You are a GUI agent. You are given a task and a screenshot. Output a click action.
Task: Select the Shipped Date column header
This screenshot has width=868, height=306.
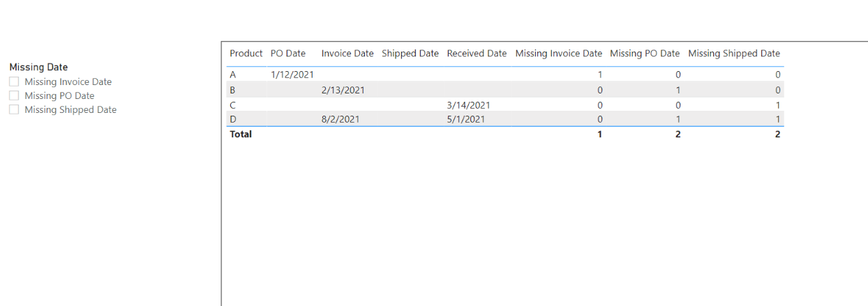coord(410,53)
